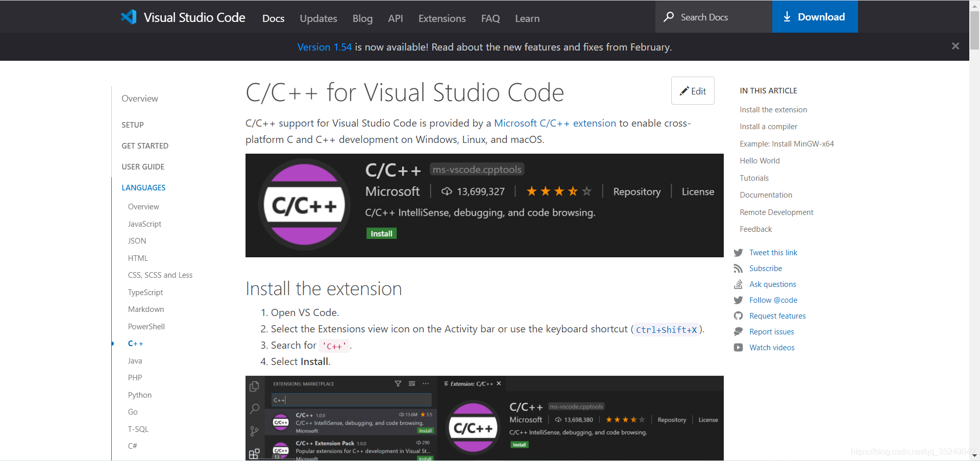
Task: Select JSON in the languages list
Action: pyautogui.click(x=137, y=241)
